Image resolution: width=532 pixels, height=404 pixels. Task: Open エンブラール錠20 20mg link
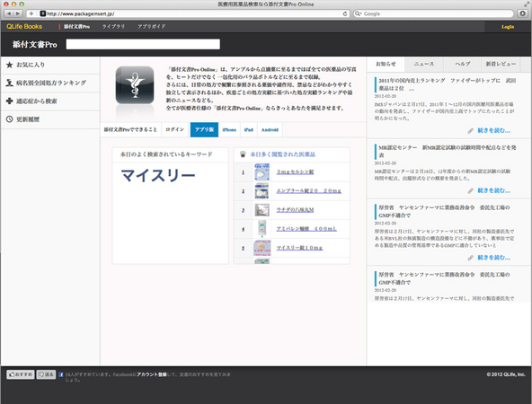[x=309, y=191]
